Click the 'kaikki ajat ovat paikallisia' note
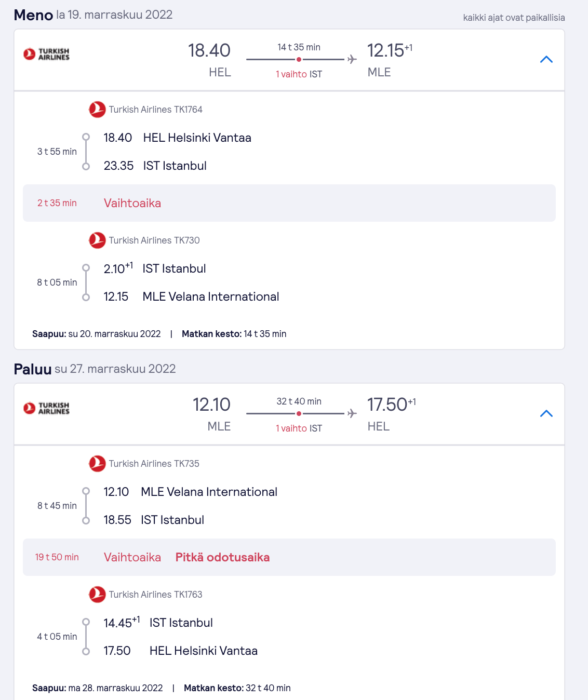The image size is (588, 700). [x=514, y=18]
